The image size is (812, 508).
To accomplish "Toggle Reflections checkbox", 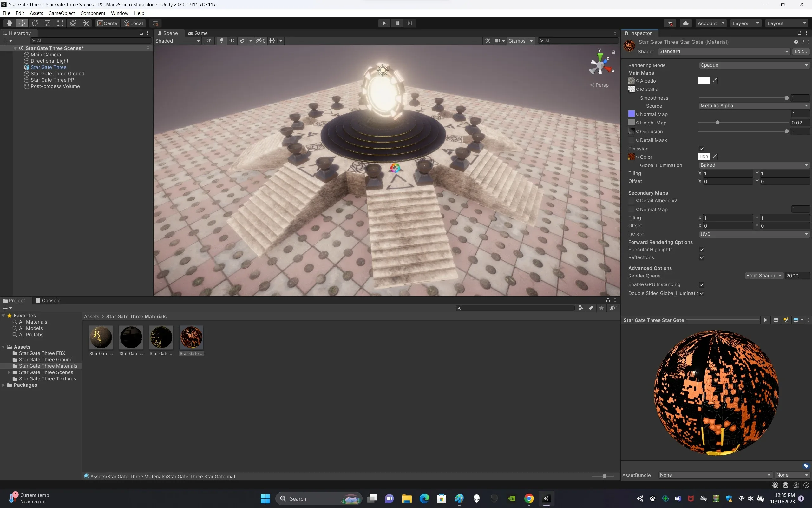I will coord(702,257).
